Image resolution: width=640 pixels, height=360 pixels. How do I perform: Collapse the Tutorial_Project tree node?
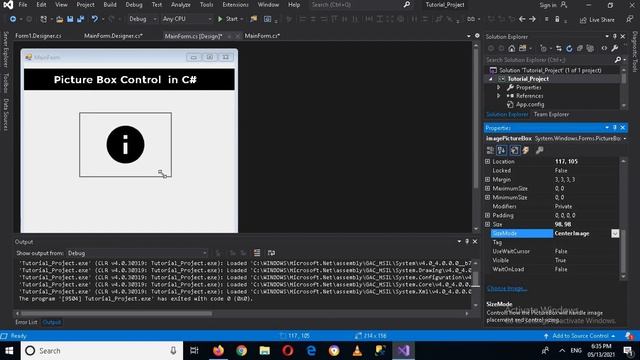(491, 79)
